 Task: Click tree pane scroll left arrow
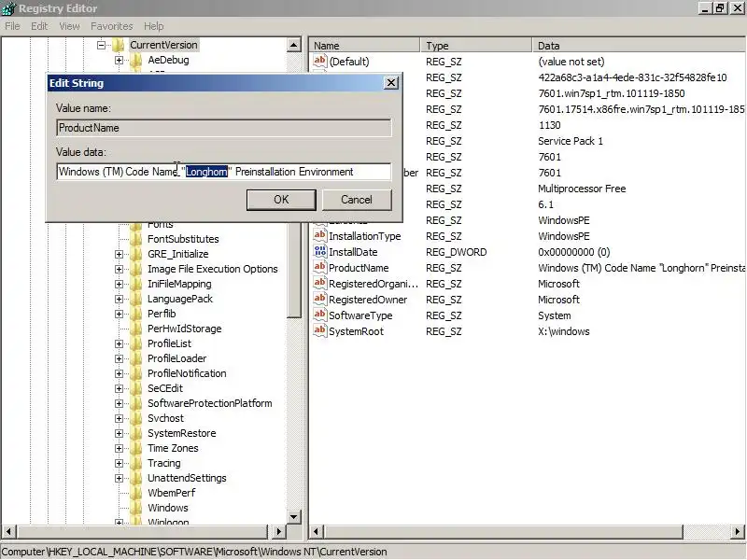(x=8, y=531)
